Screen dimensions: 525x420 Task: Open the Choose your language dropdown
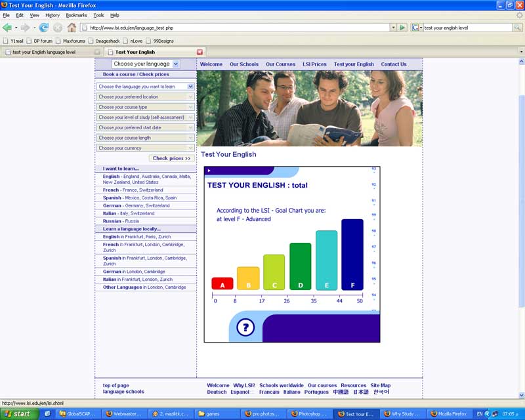tap(145, 64)
